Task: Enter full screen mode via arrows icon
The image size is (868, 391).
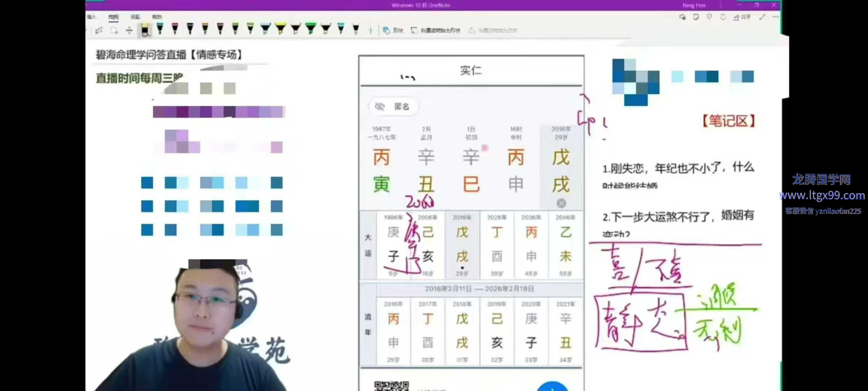Action: (x=762, y=17)
